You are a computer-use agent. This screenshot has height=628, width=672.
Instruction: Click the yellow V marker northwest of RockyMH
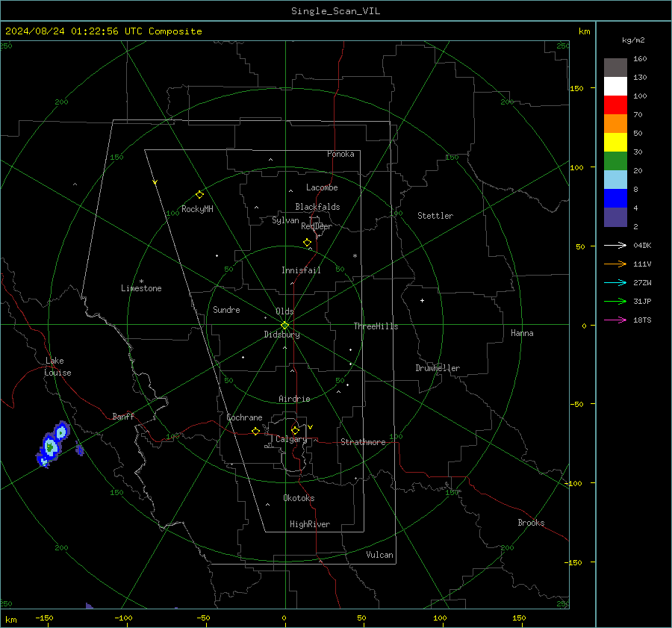(155, 182)
